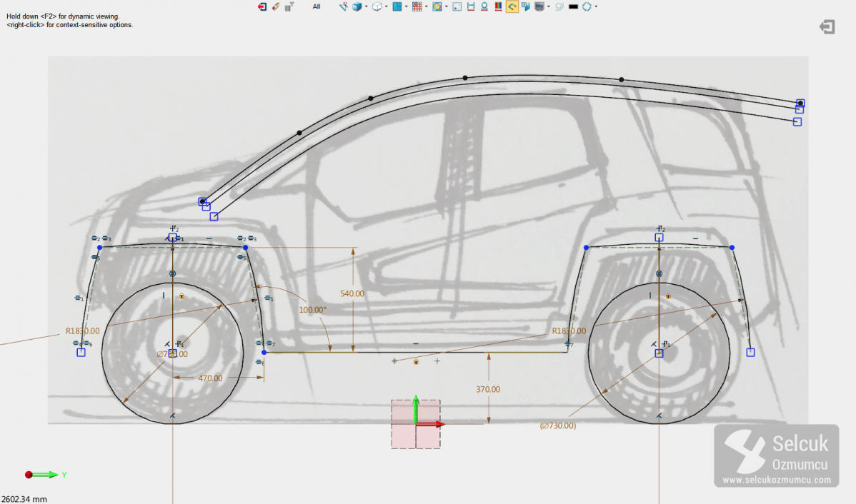Open dropdown arrow next to shaded cube
The height and width of the screenshot is (504, 856).
[x=366, y=6]
